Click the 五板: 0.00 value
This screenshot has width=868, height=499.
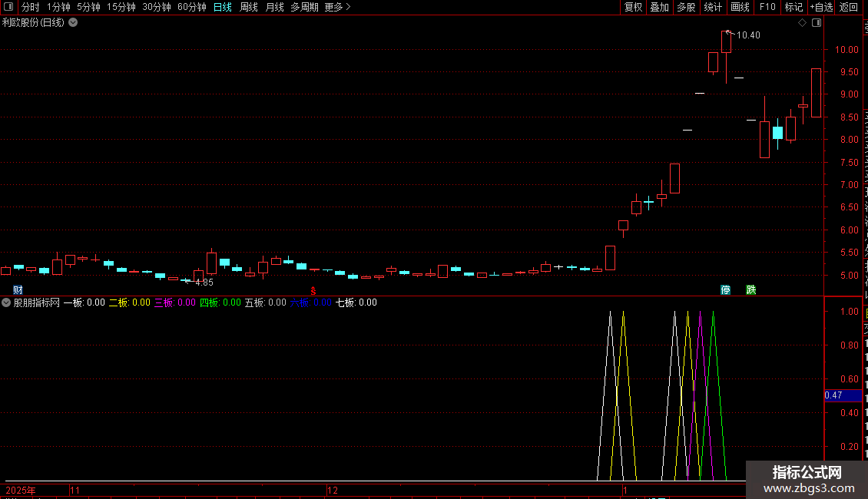(x=266, y=302)
